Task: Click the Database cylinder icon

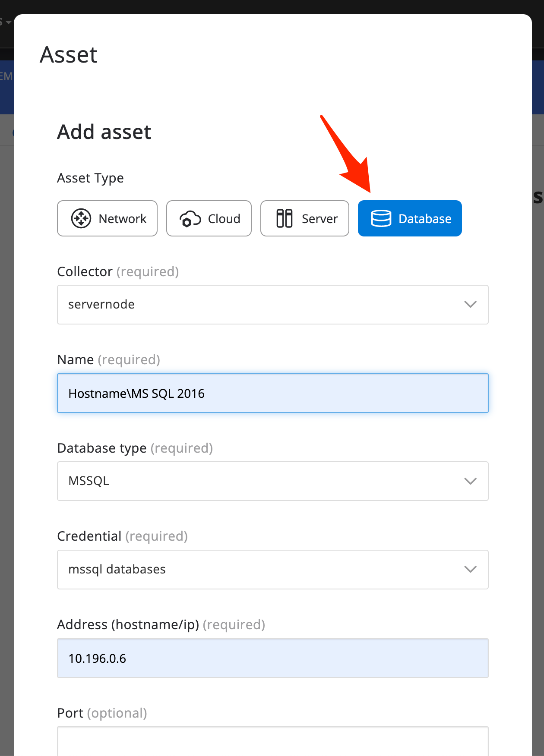Action: pyautogui.click(x=381, y=218)
